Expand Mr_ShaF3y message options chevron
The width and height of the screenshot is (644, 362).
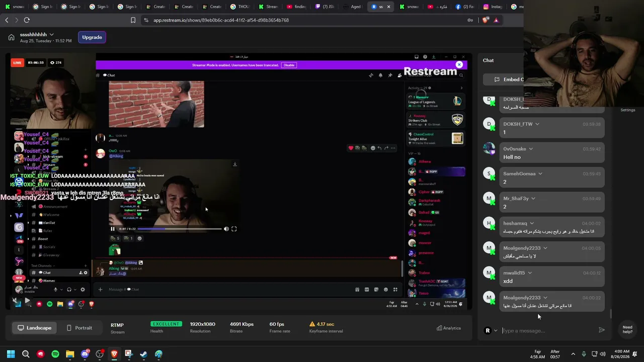pyautogui.click(x=533, y=199)
